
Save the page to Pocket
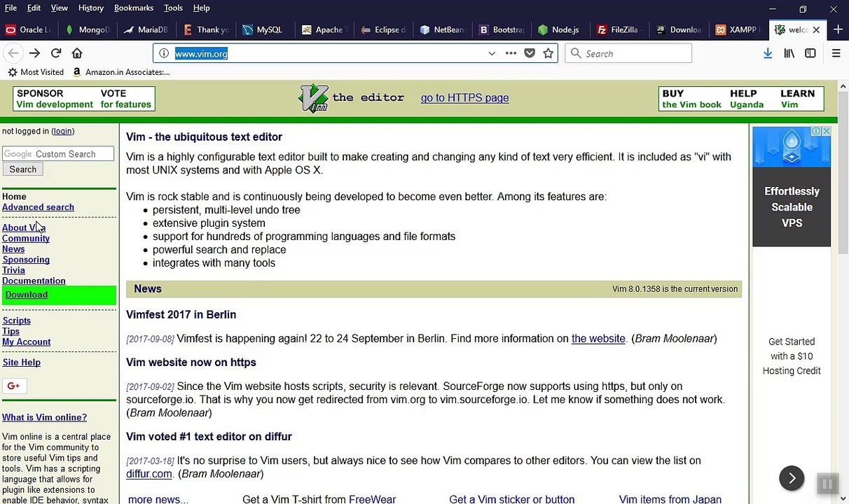(x=530, y=53)
